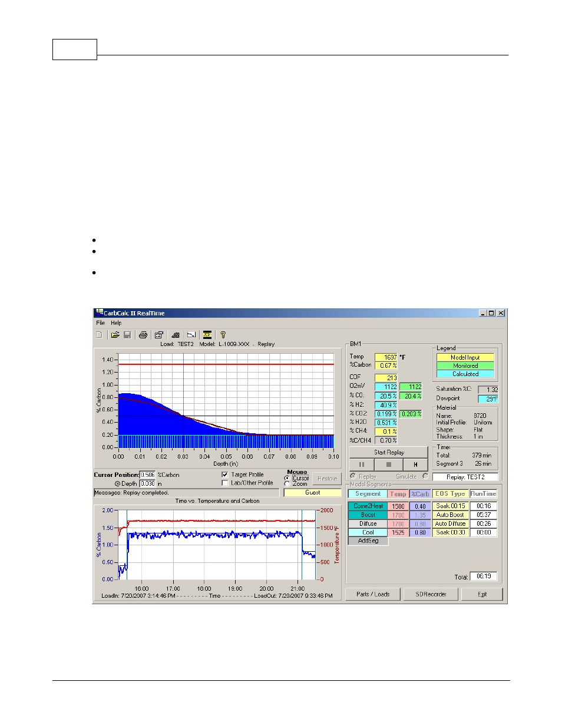Open the File menu
The height and width of the screenshot is (728, 562).
pos(101,323)
